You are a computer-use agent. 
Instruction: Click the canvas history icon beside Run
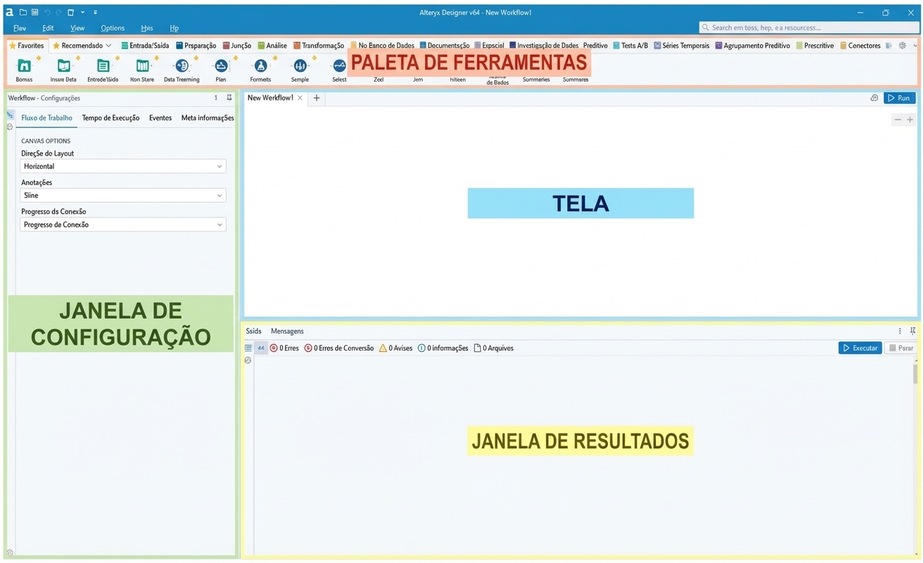[x=874, y=98]
